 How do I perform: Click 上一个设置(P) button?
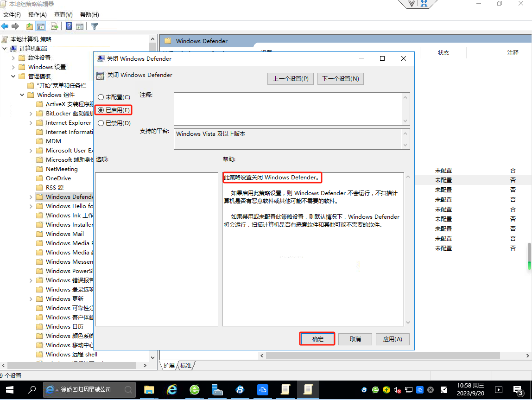click(x=291, y=79)
